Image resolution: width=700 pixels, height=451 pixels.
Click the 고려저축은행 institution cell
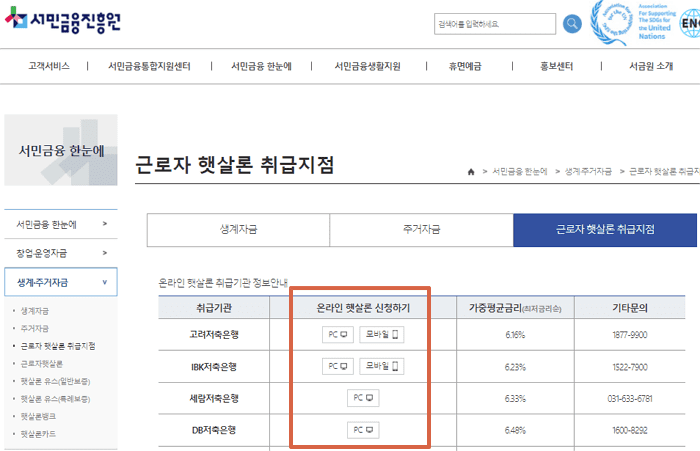pos(214,334)
